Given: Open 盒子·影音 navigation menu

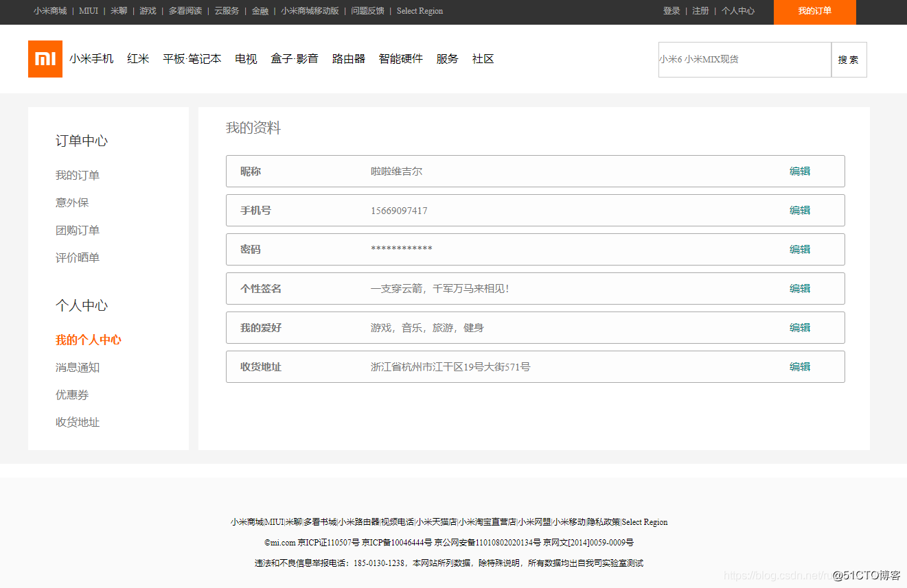Looking at the screenshot, I should click(295, 59).
